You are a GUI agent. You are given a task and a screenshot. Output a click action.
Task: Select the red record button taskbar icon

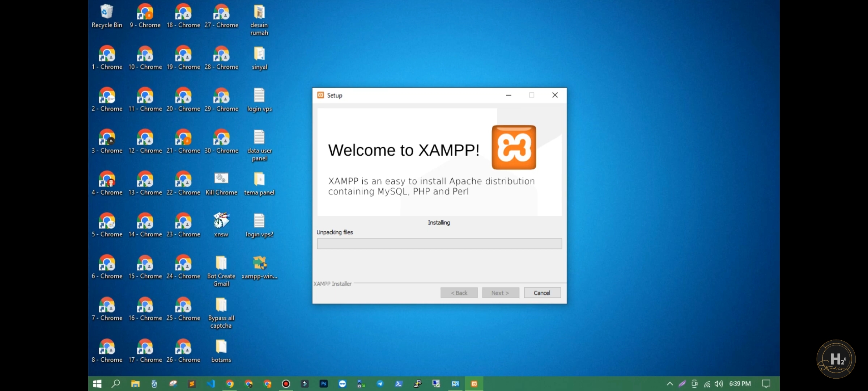[x=286, y=384]
